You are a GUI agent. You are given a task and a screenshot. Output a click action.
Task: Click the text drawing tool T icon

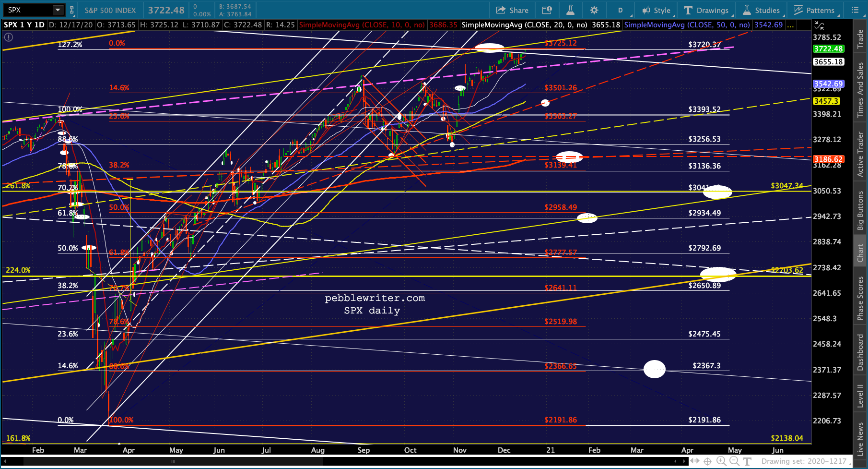(x=747, y=461)
